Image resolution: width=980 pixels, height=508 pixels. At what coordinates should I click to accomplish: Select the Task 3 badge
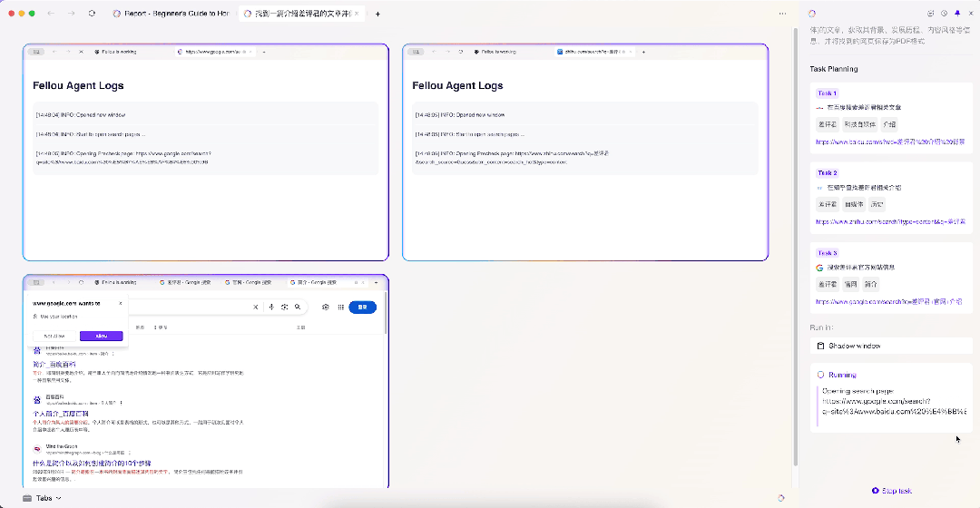(x=828, y=252)
